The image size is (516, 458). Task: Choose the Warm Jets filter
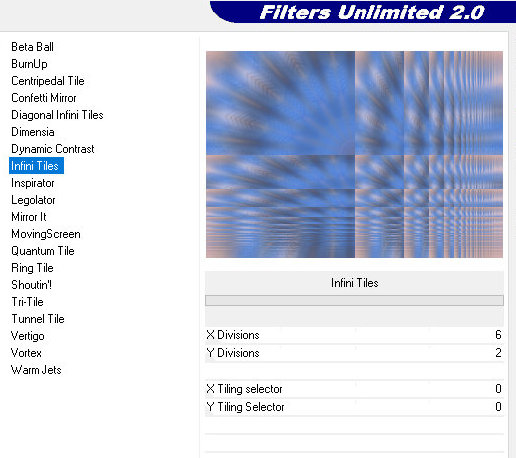click(x=36, y=370)
